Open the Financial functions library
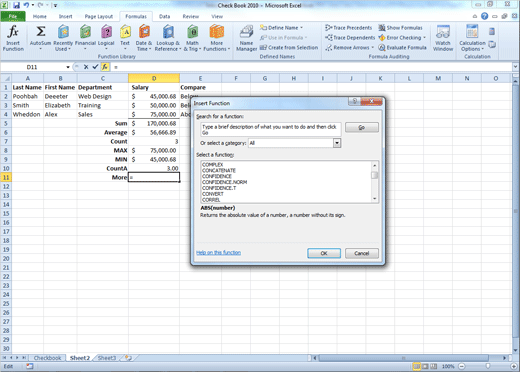Screen dimensions: 520x372 (85, 38)
